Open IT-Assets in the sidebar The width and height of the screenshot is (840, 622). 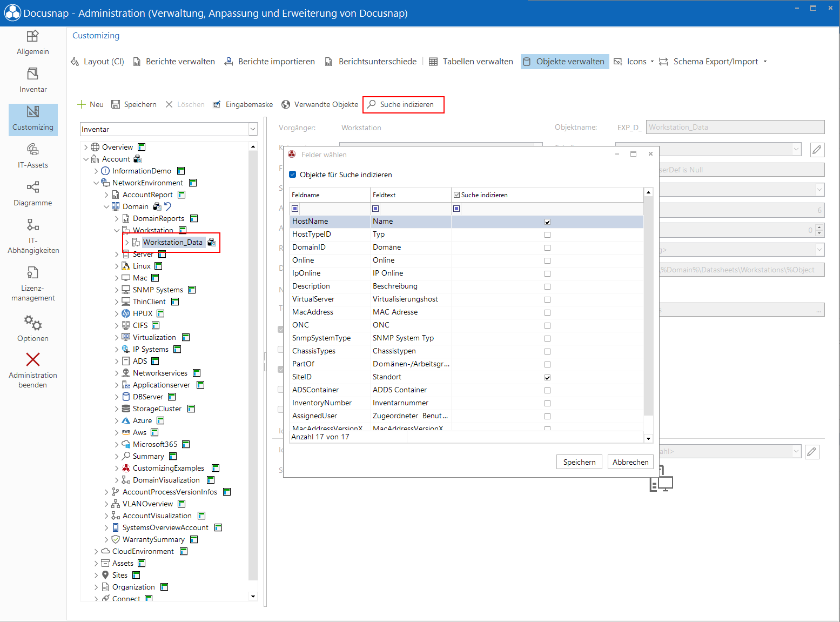click(x=32, y=156)
